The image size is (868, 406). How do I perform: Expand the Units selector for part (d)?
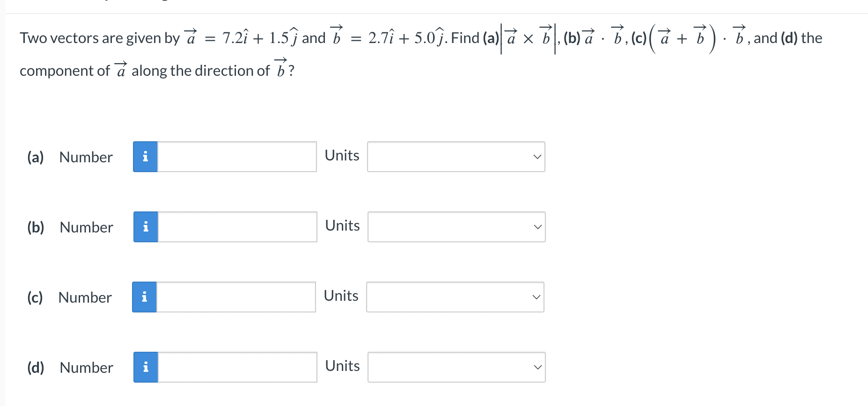tap(456, 367)
